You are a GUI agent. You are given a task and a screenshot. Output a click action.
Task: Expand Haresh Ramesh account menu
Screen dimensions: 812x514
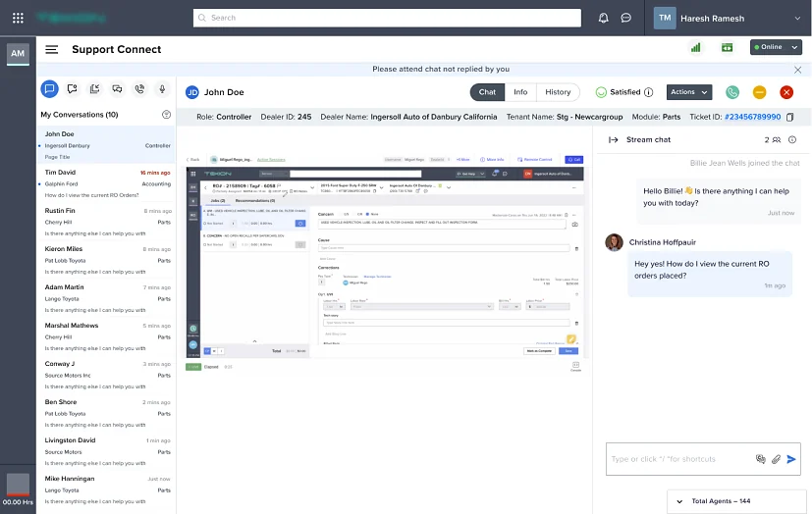(x=797, y=18)
